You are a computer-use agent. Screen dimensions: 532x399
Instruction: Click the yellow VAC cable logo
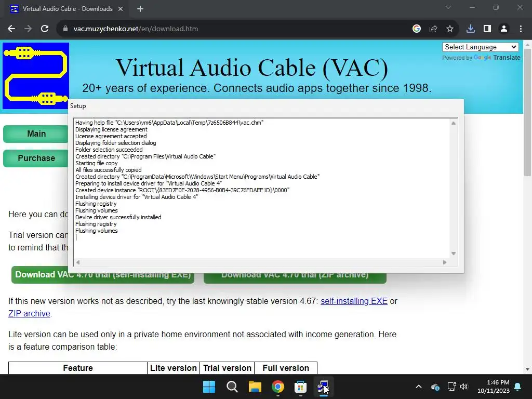[36, 76]
